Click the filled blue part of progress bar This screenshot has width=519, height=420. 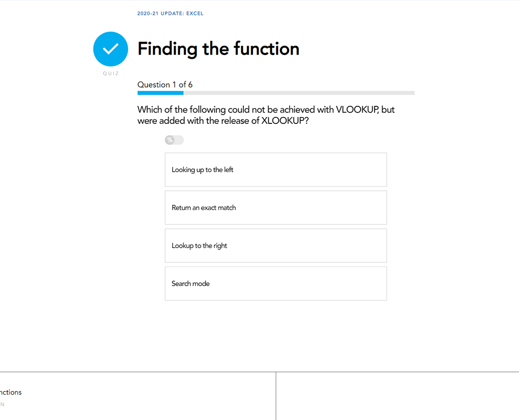coord(160,93)
